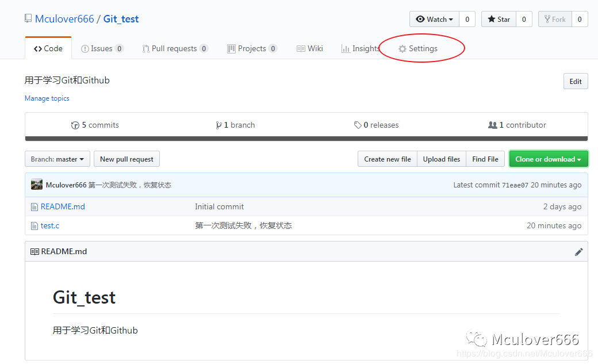The height and width of the screenshot is (364, 598).
Task: Click the book icon in README.md header
Action: [x=34, y=251]
